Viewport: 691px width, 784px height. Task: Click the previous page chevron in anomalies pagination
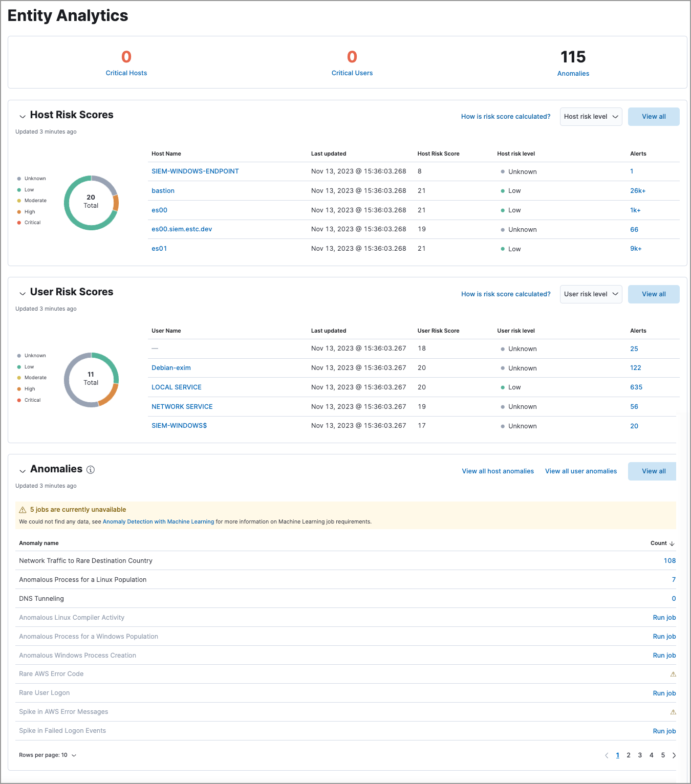point(607,755)
